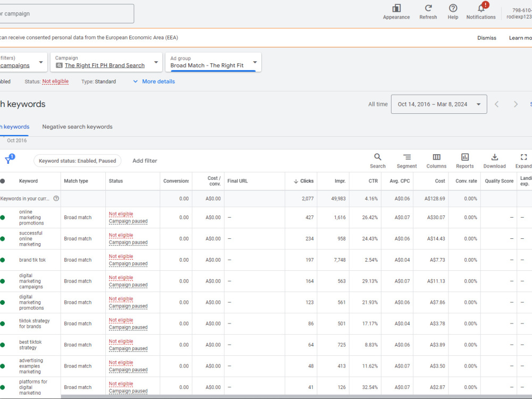Click the Download icon
Image resolution: width=532 pixels, height=399 pixels.
click(494, 157)
